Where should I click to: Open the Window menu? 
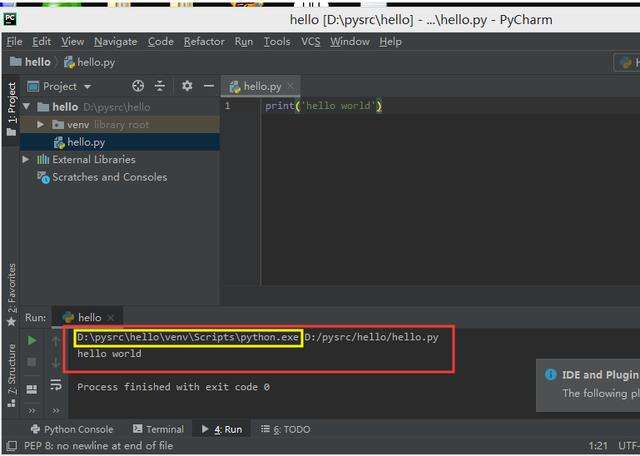click(x=350, y=42)
